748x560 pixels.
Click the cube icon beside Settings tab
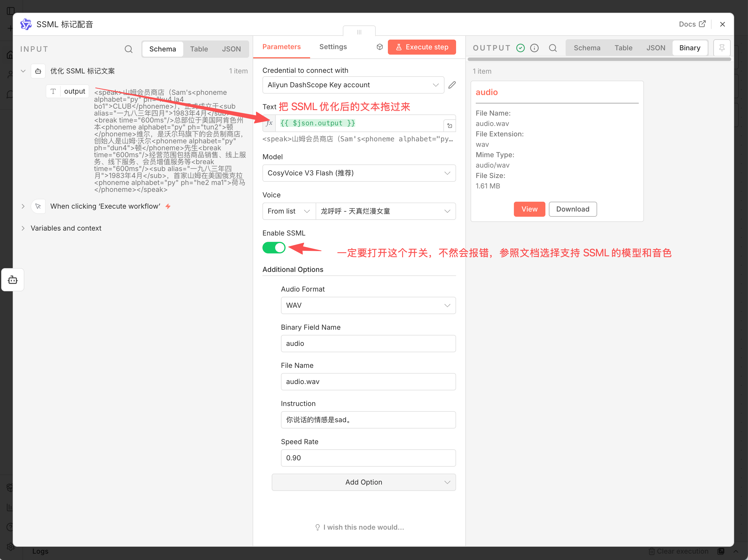click(379, 47)
